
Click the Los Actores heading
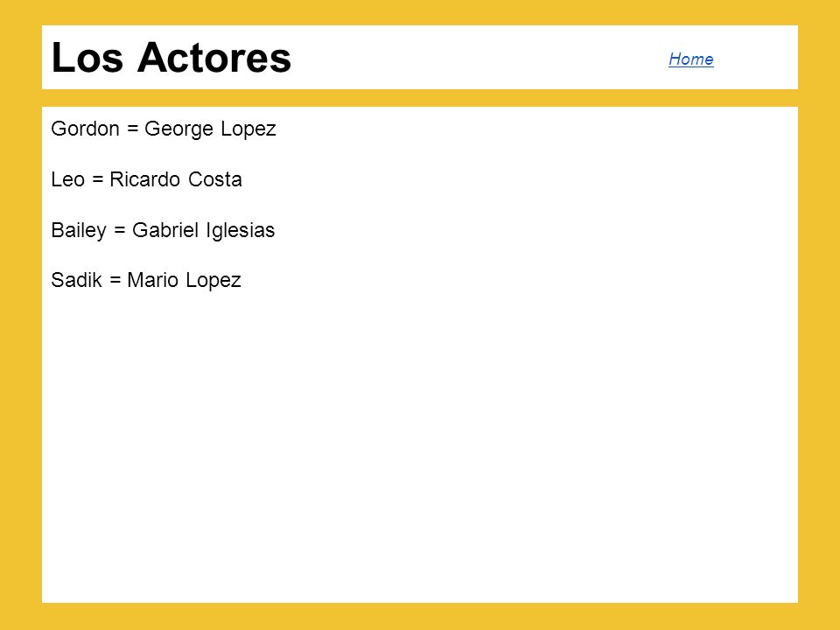[x=171, y=58]
